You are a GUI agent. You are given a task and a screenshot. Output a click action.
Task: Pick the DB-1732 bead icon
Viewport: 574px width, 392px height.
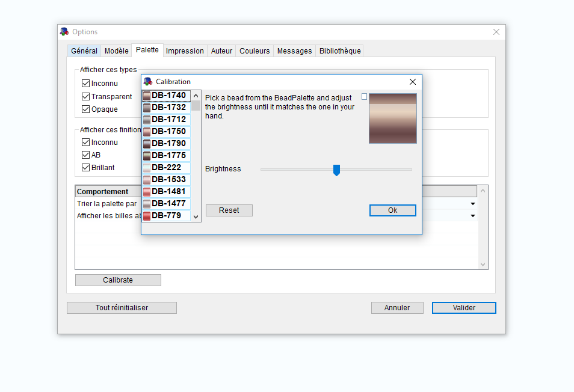(x=147, y=108)
